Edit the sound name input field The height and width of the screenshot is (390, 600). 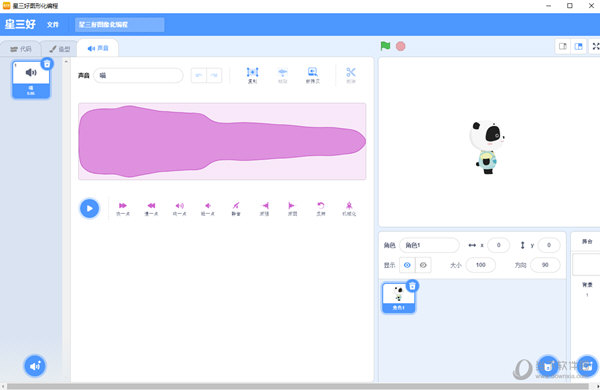(138, 75)
